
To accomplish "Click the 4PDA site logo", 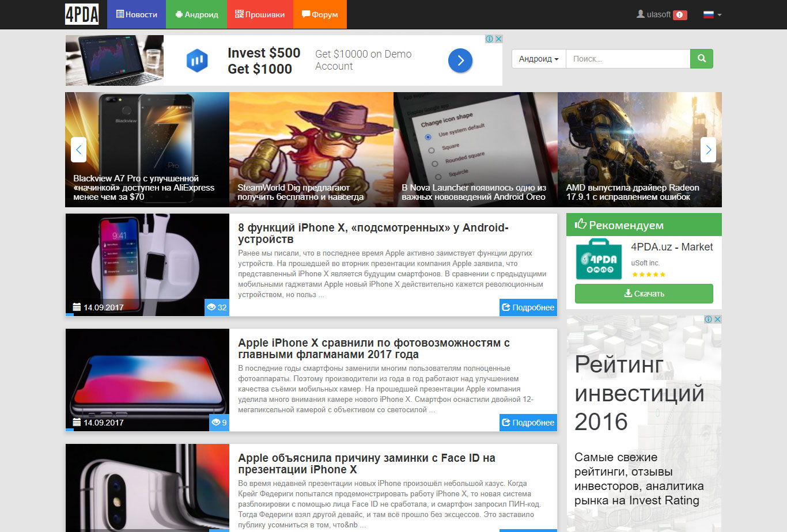I will 82,14.
